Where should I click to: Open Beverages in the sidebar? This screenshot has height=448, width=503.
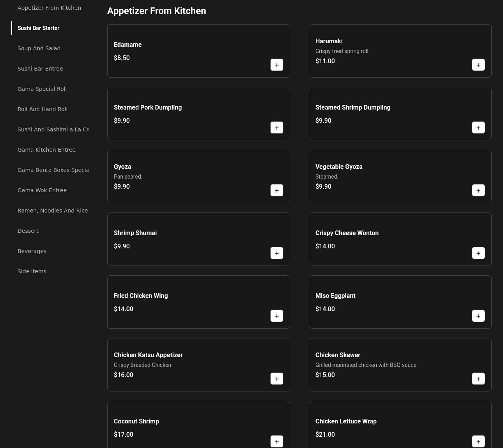click(x=32, y=251)
